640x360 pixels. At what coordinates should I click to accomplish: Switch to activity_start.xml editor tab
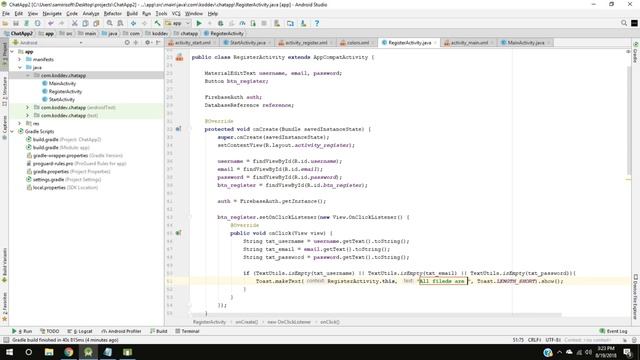pos(192,42)
